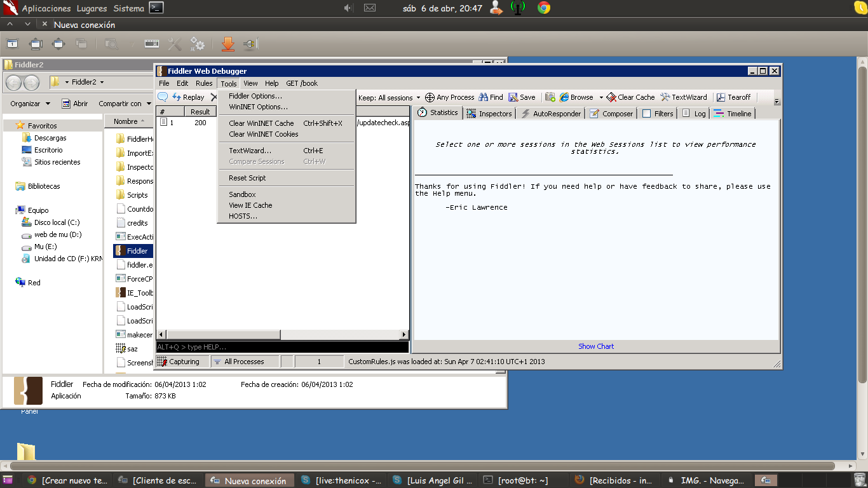The height and width of the screenshot is (488, 868).
Task: Toggle the Capturing status indicator
Action: click(182, 362)
